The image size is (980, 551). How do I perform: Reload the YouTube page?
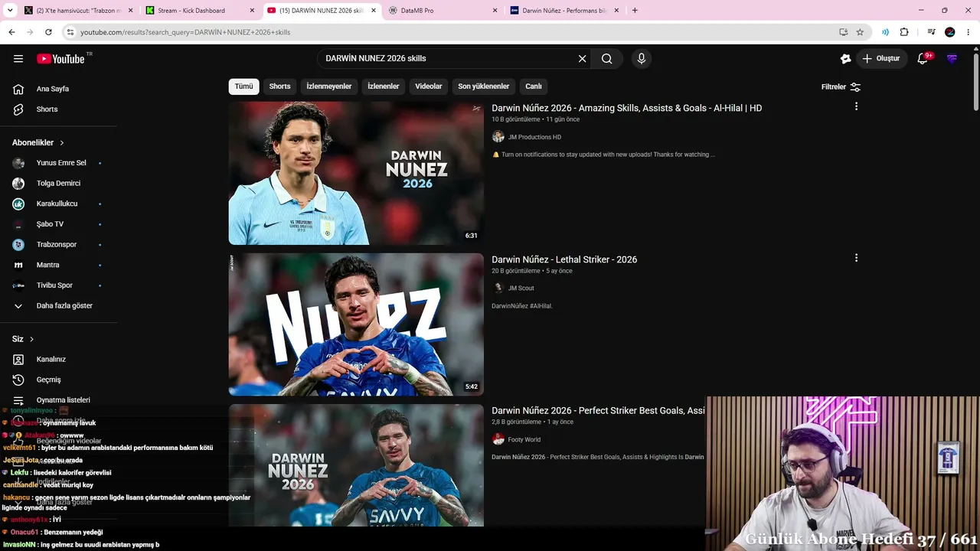tap(48, 32)
